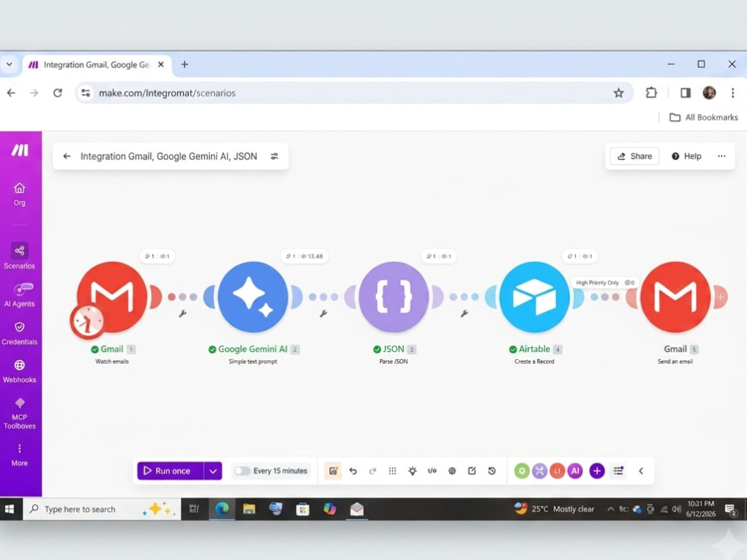Go back from scenario editor

[x=66, y=156]
